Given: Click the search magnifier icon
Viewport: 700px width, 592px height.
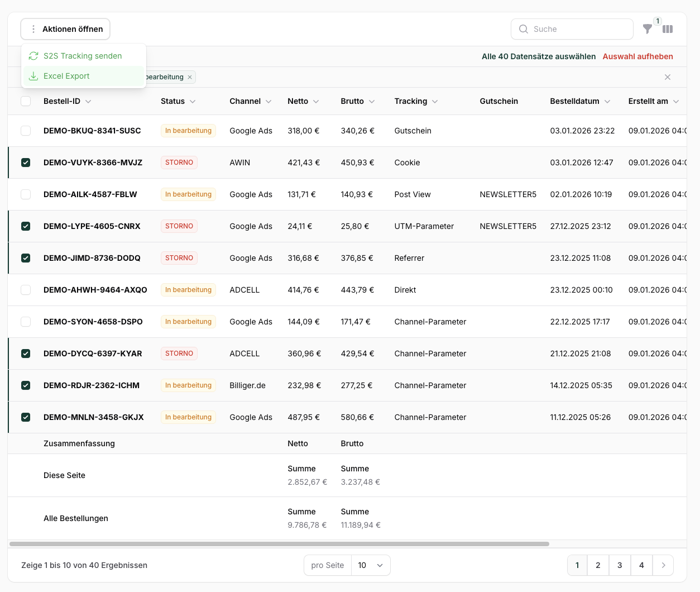Looking at the screenshot, I should click(524, 29).
